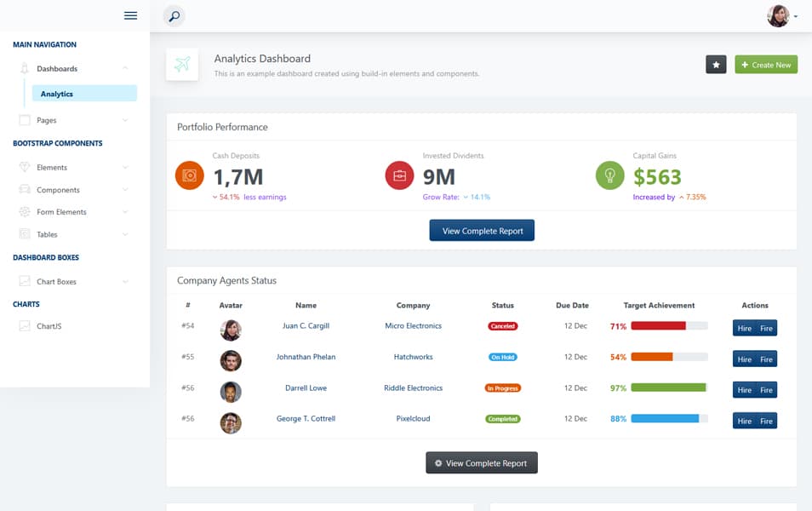812x511 pixels.
Task: Click the star favorite button
Action: (716, 64)
